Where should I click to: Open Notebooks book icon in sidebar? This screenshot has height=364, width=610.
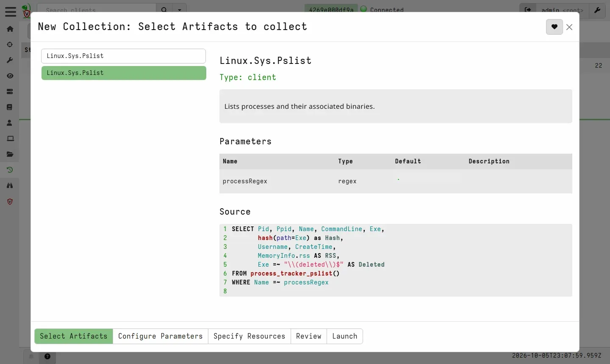click(x=10, y=108)
